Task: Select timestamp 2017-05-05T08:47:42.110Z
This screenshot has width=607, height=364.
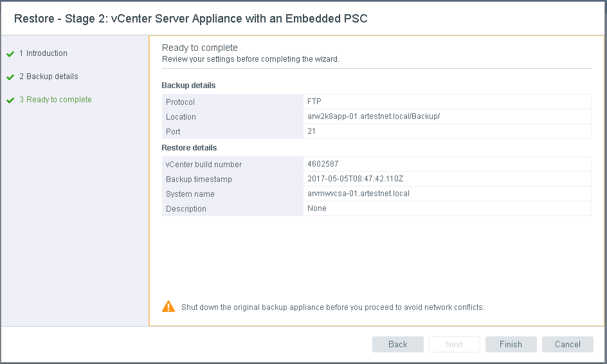Action: coord(356,179)
